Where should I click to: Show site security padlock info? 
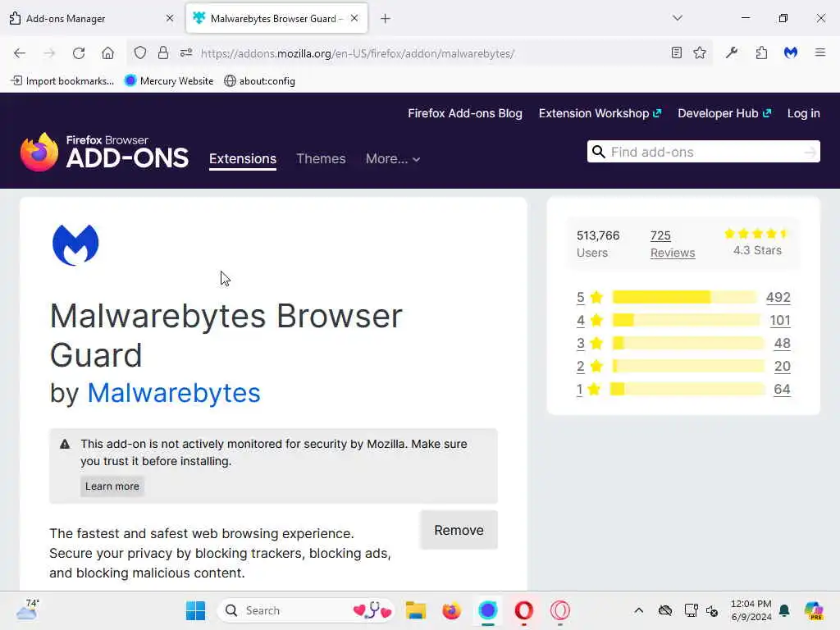tap(163, 53)
